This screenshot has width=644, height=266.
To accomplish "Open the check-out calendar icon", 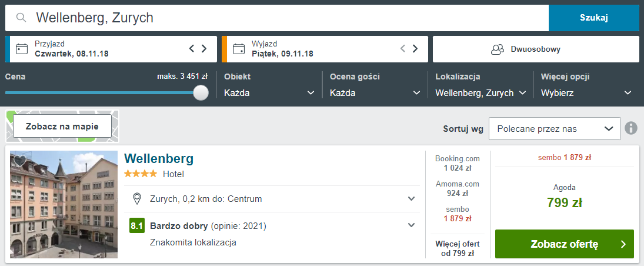I will pos(238,49).
